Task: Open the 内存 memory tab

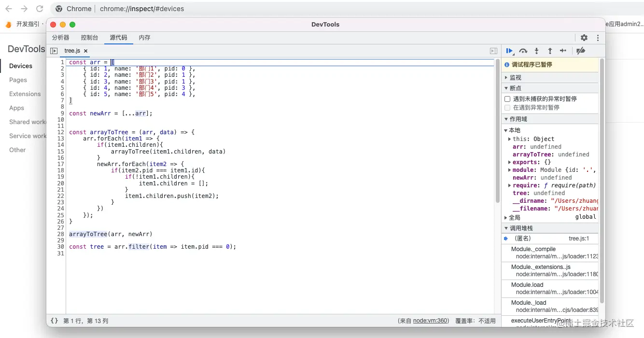Action: tap(144, 38)
